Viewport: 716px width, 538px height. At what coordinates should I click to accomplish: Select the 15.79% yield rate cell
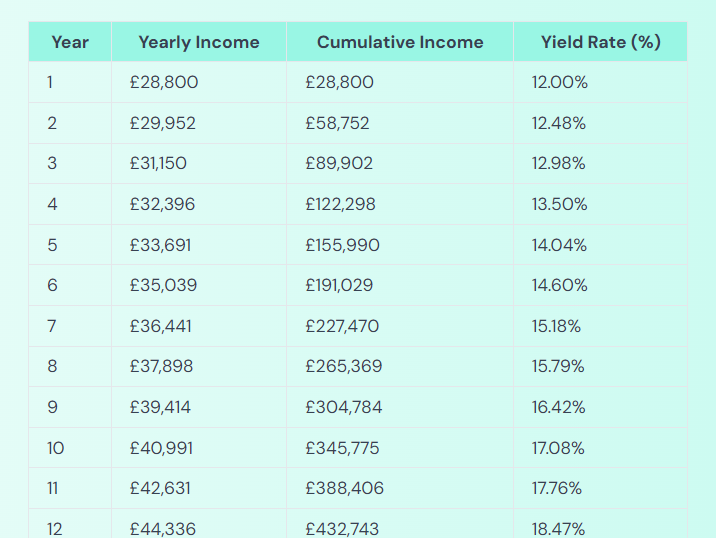tap(559, 366)
